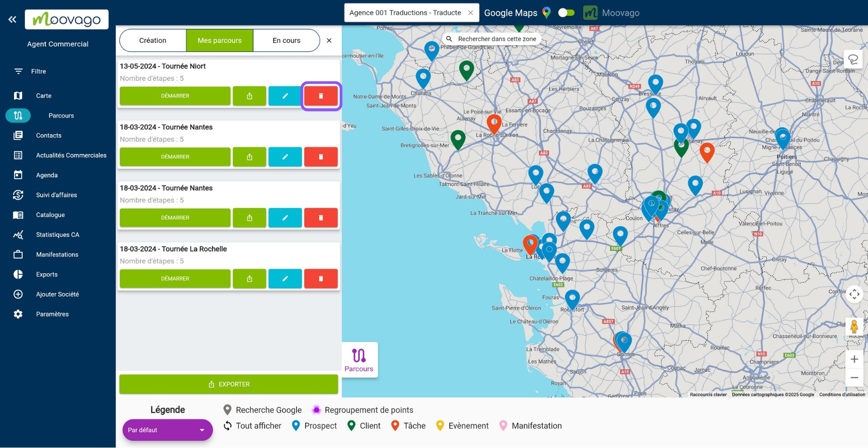Edit the Tournée La Rochelle parcours with the pencil icon

point(285,279)
